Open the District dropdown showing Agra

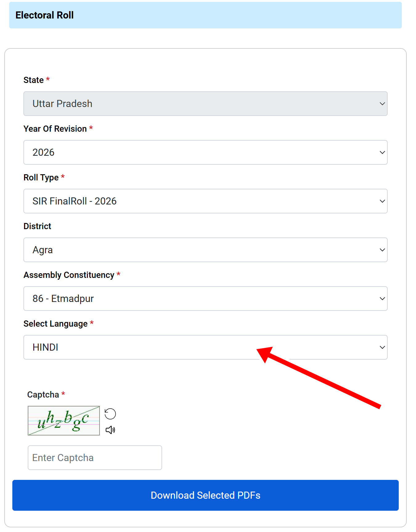206,250
